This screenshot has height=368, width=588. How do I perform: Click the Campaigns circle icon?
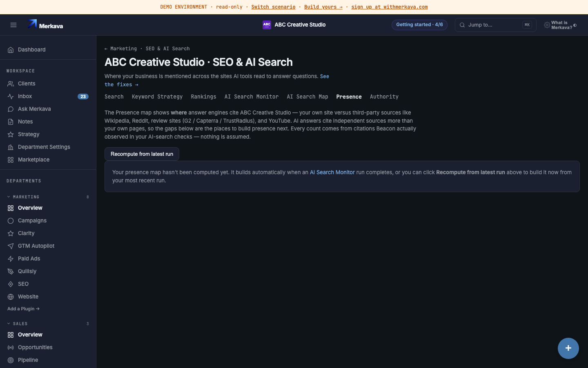click(x=11, y=221)
